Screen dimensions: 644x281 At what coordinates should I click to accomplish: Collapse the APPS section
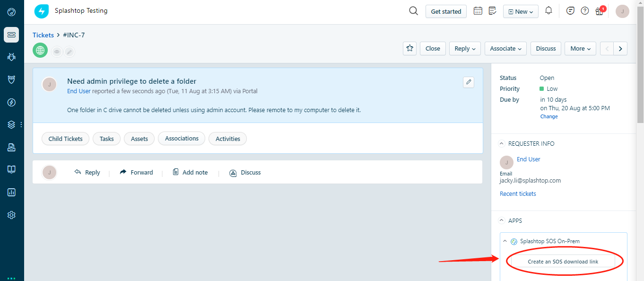[x=502, y=220]
